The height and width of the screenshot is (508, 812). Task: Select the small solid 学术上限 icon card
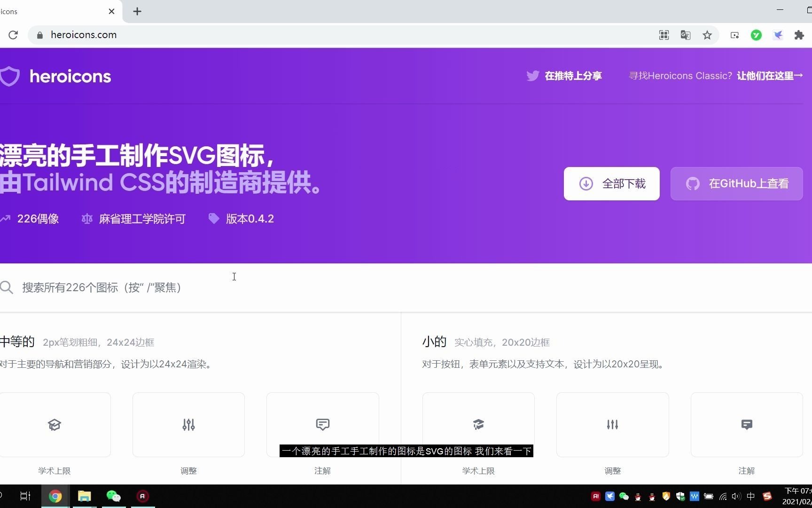(x=478, y=425)
